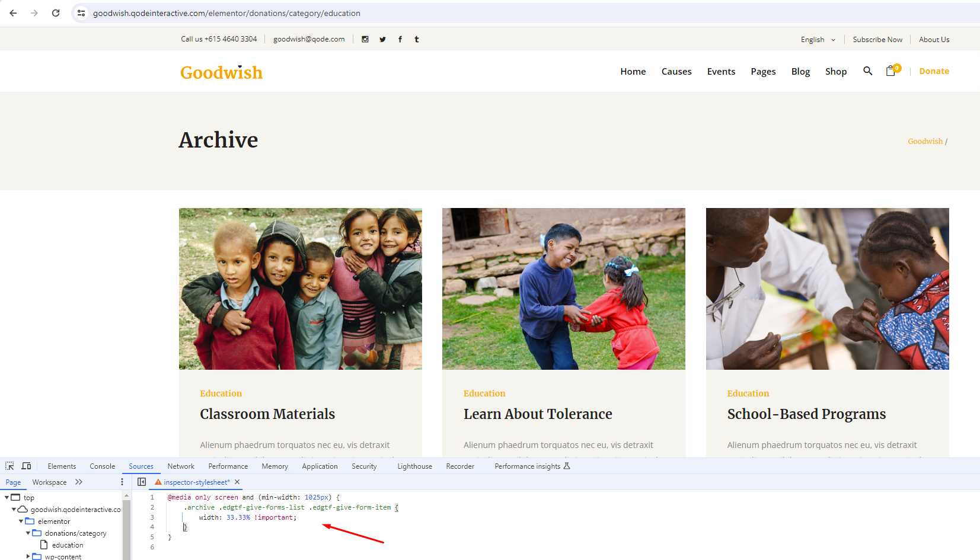
Task: Open the shopping cart icon
Action: (x=893, y=71)
